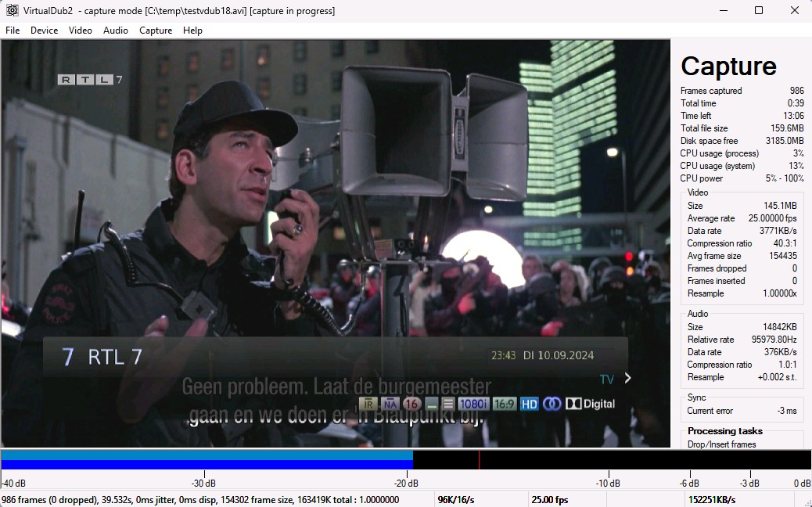The height and width of the screenshot is (507, 812).
Task: Click the VirtualDub2 gear icon in title bar
Action: [12, 10]
